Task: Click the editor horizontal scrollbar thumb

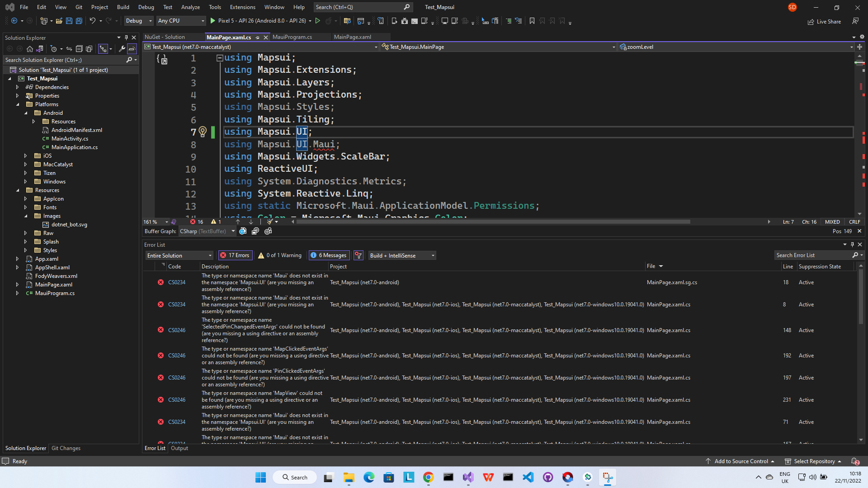Action: click(x=493, y=222)
